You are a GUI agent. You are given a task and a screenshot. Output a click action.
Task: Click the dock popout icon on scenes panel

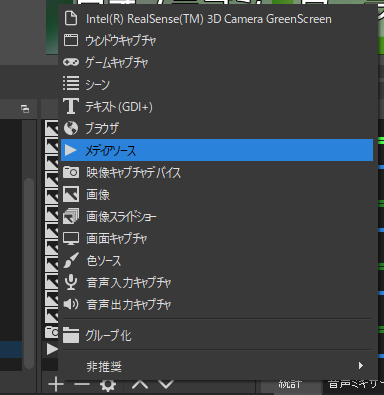point(25,109)
